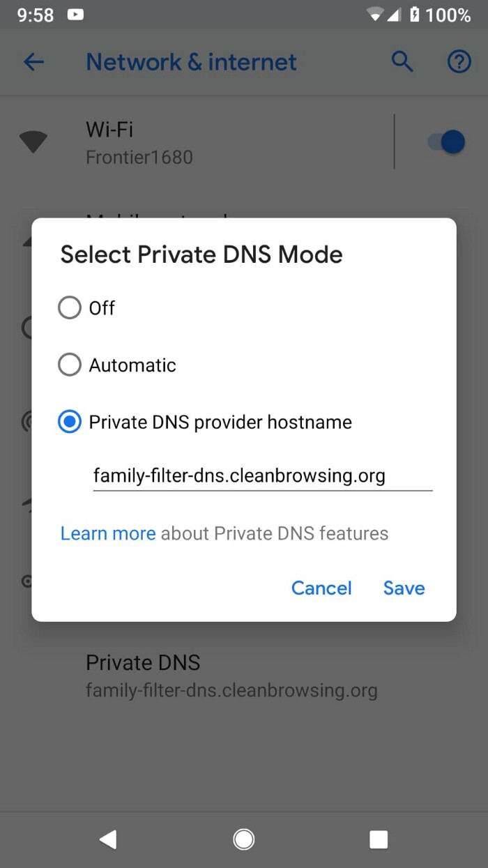
Task: Save the Private DNS setting
Action: (404, 588)
